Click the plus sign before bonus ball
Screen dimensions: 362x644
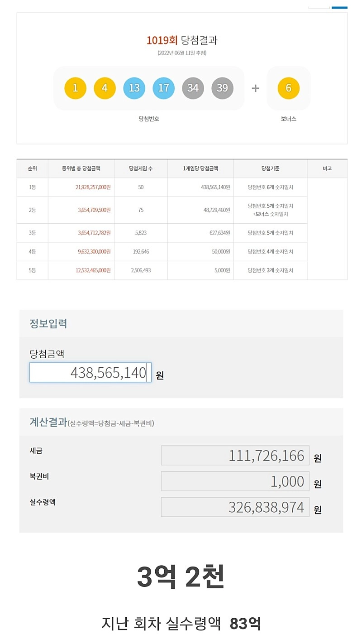point(255,88)
